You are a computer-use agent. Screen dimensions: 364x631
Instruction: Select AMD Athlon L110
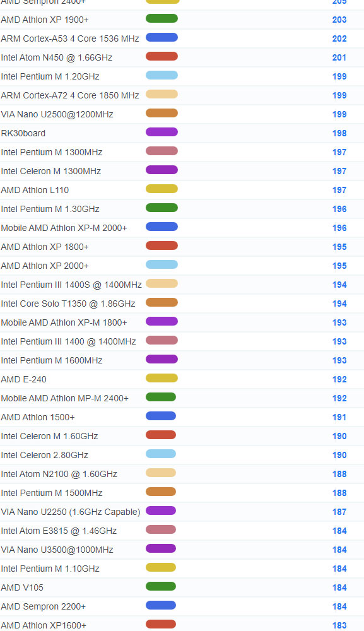coord(35,190)
